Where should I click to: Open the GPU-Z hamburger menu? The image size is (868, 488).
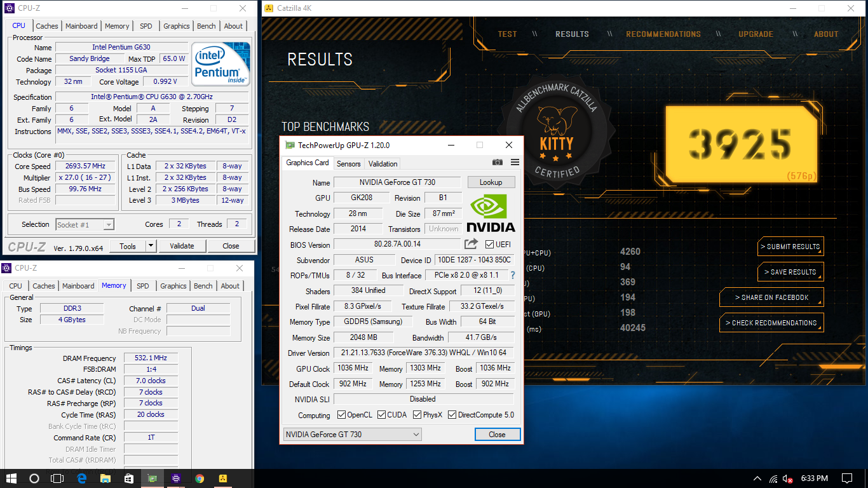pyautogui.click(x=515, y=163)
